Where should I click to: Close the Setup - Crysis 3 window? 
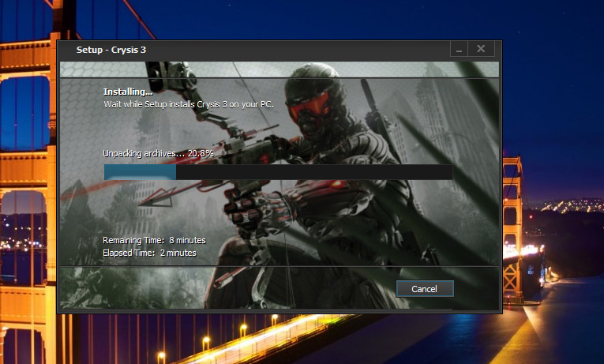pyautogui.click(x=481, y=49)
